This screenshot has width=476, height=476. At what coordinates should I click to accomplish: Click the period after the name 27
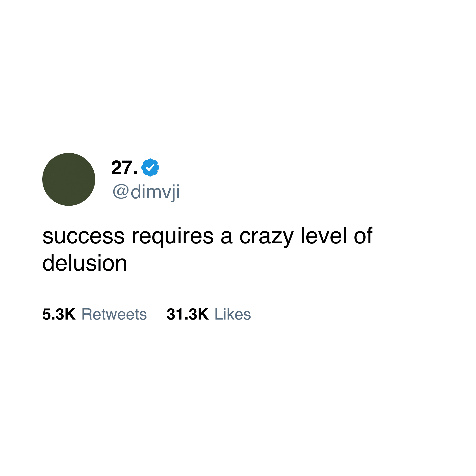[x=135, y=173]
